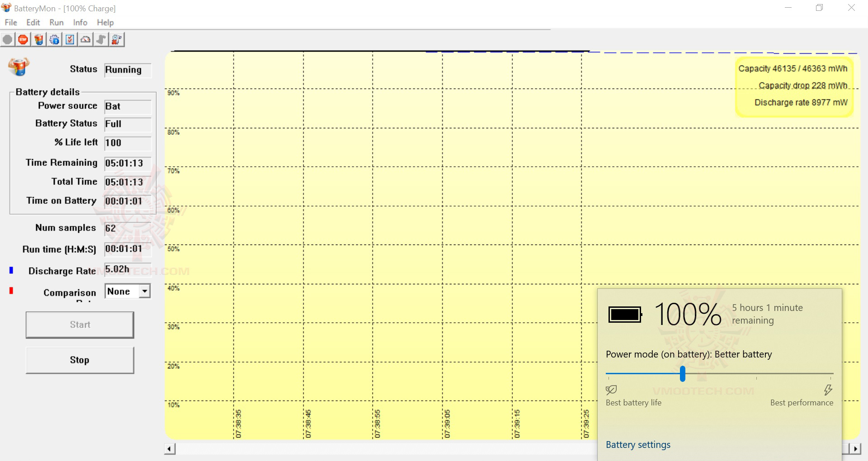Viewport: 868px width, 461px height.
Task: Click the Power source field showing Bat
Action: point(127,107)
